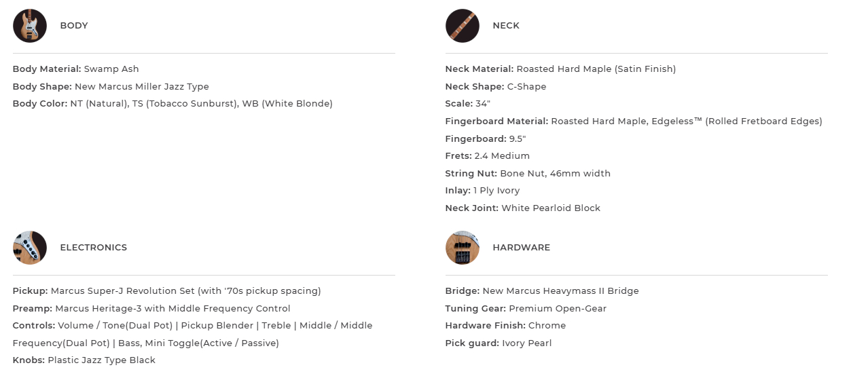Click the Body Material label
Image resolution: width=868 pixels, height=376 pixels.
tap(47, 69)
